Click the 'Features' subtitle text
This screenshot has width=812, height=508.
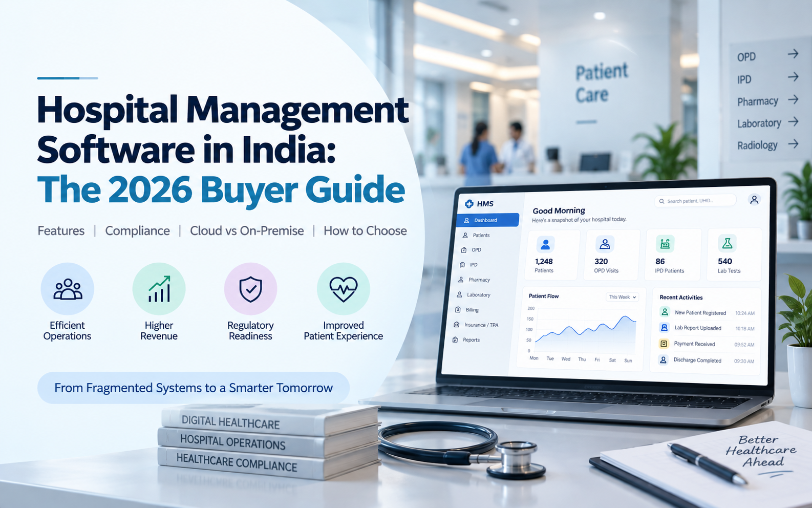point(61,231)
